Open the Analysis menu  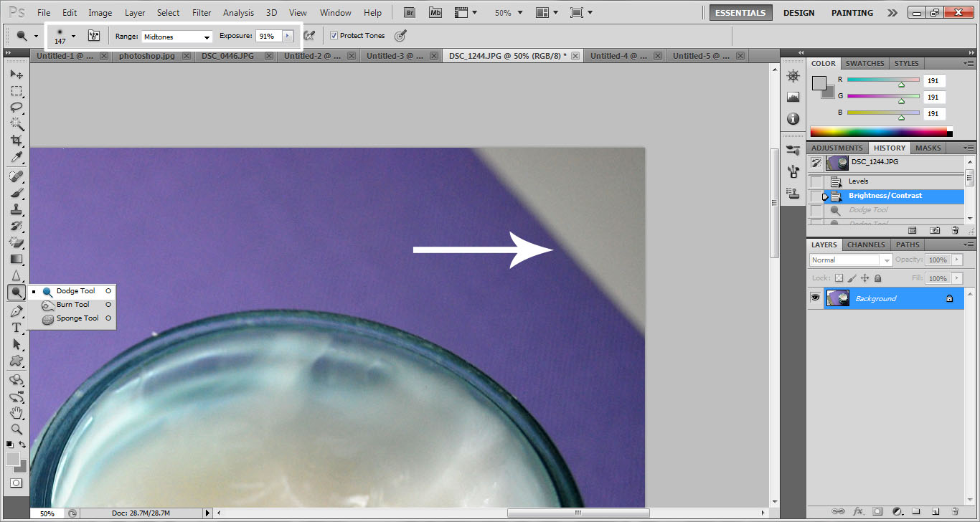coord(238,13)
